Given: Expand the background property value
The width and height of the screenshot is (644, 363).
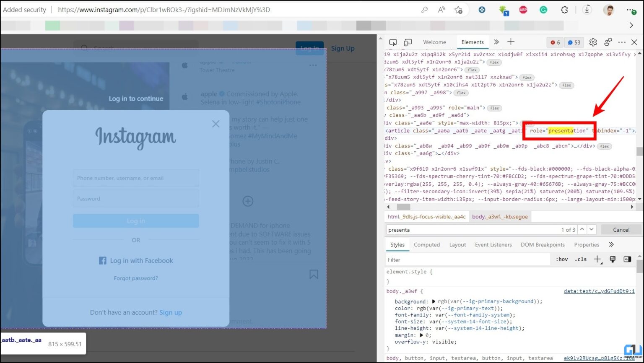Looking at the screenshot, I should pos(434,301).
